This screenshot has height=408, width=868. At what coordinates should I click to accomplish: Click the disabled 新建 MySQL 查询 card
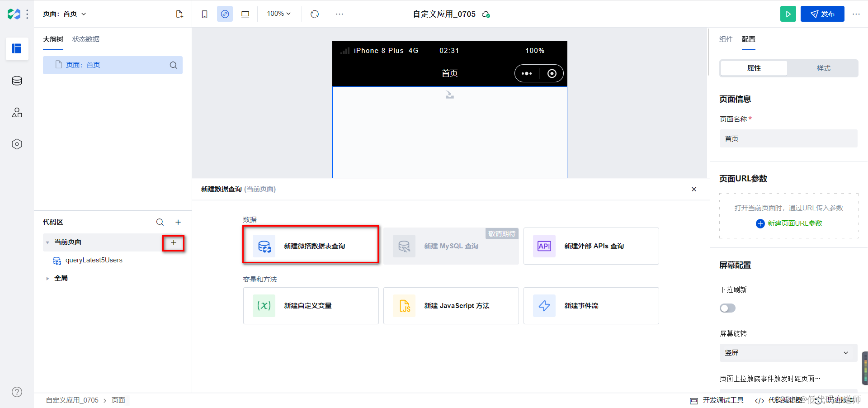pyautogui.click(x=451, y=246)
